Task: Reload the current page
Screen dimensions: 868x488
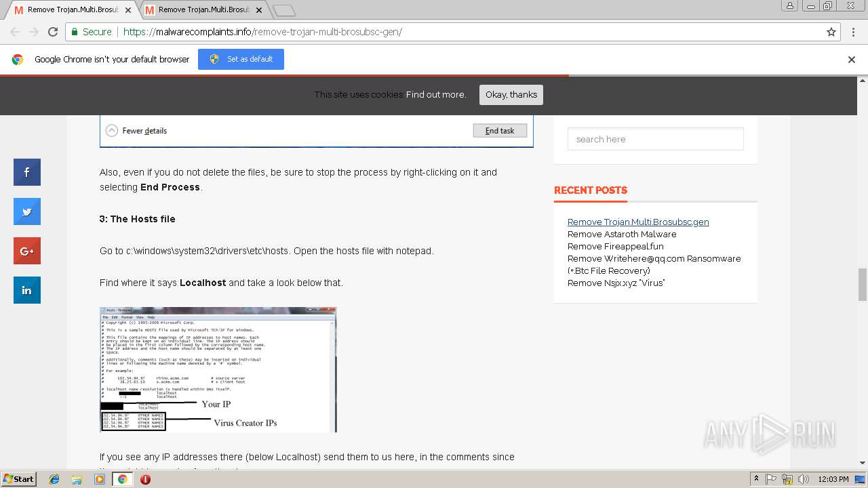Action: coord(53,32)
